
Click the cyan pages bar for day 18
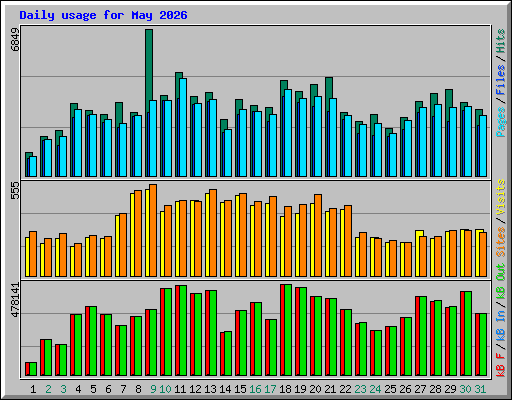pyautogui.click(x=288, y=133)
